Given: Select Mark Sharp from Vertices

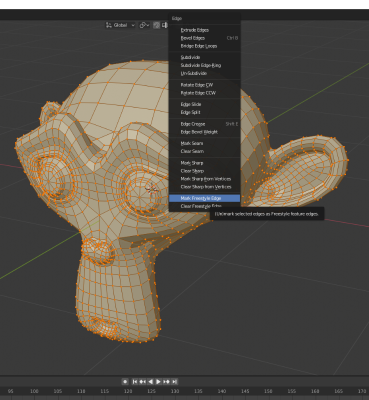Looking at the screenshot, I should point(205,179).
